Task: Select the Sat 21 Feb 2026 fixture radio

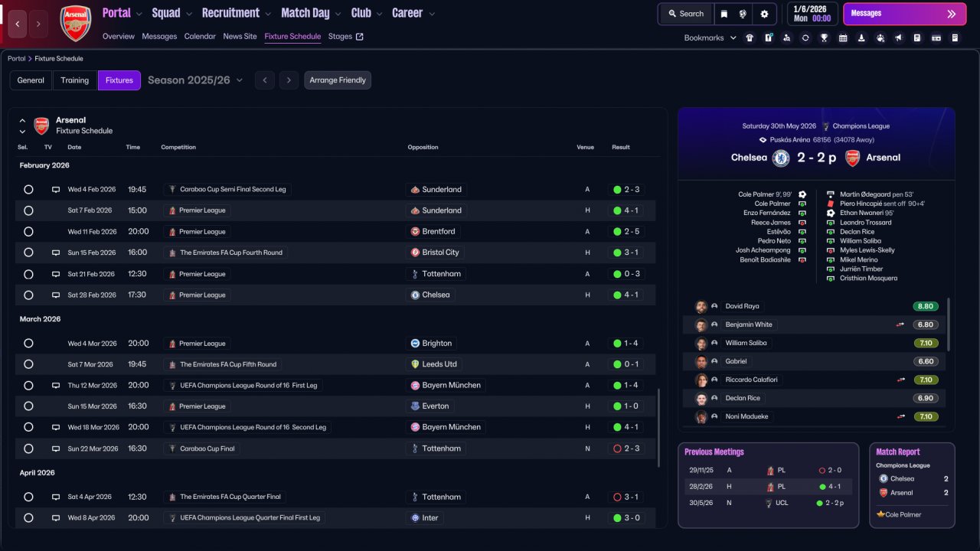Action: point(28,274)
